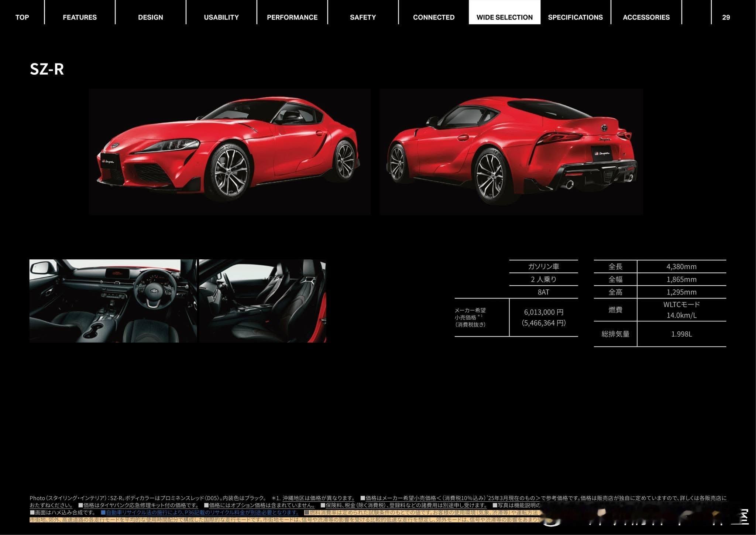Click the 6,013,000 円 price
This screenshot has width=756, height=535.
(x=544, y=312)
